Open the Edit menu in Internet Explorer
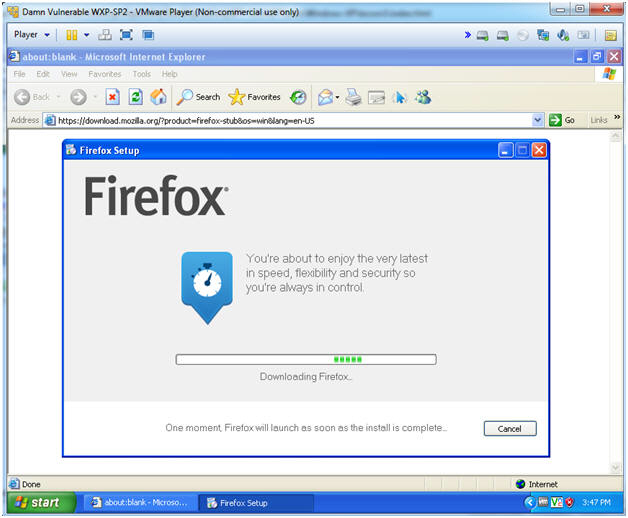The image size is (628, 518). [x=43, y=74]
